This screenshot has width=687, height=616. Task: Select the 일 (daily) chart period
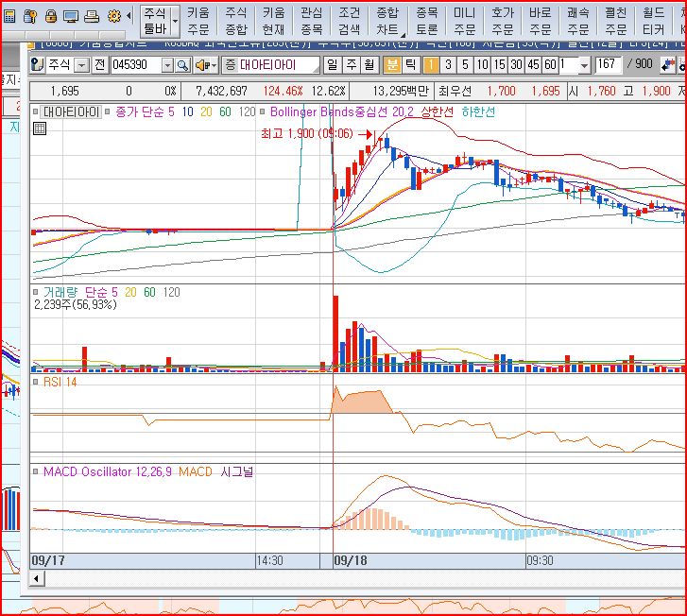[332, 65]
